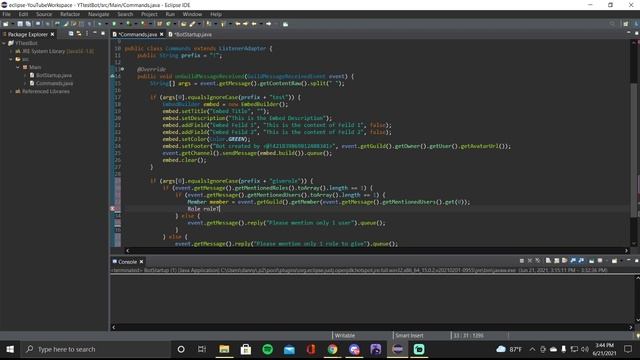Click Clear Console page icon
The height and width of the screenshot is (360, 640).
pos(548,260)
